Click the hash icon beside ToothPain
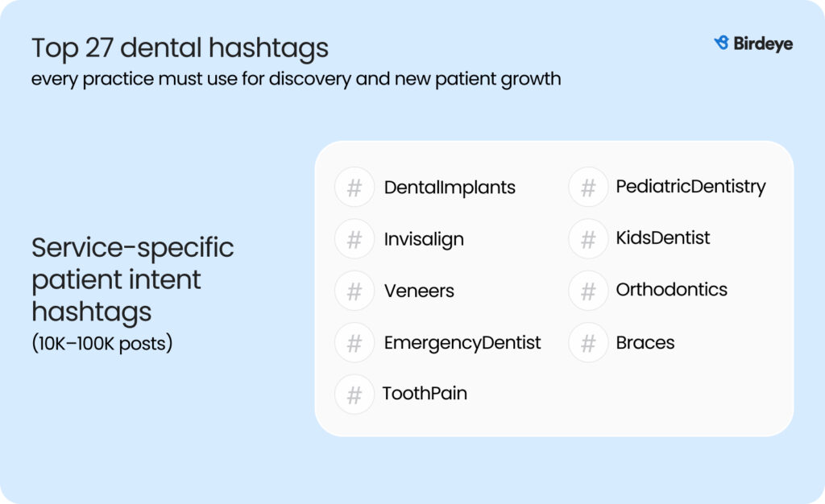 354,395
